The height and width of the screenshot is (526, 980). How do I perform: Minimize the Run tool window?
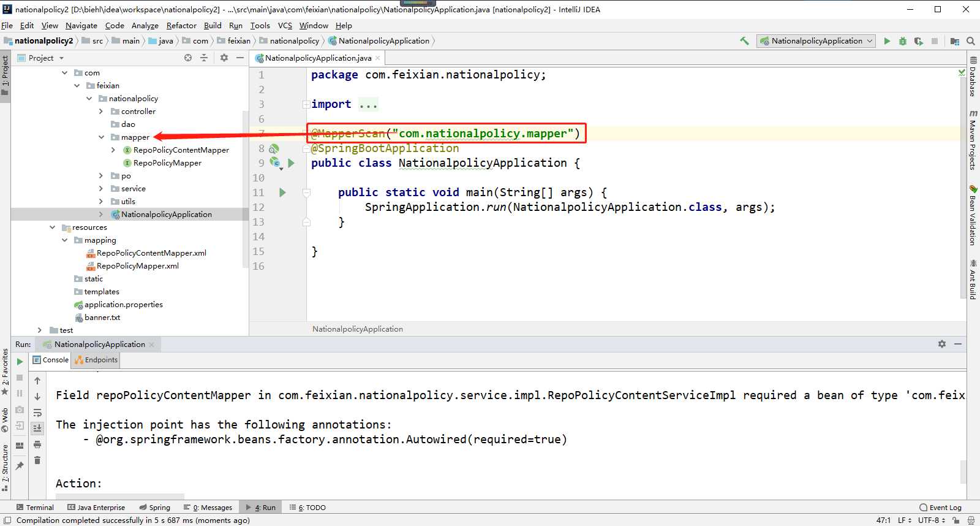[958, 344]
